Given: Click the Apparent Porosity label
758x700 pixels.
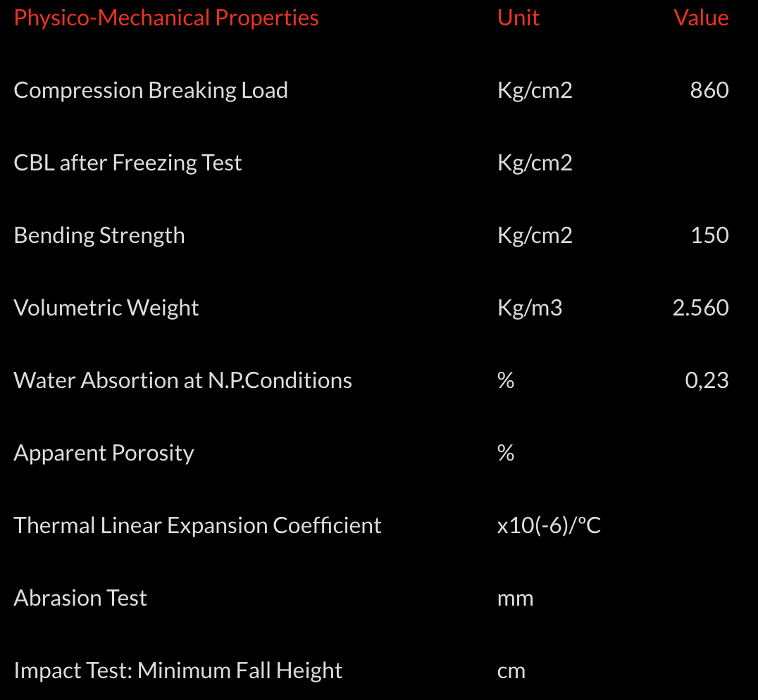Looking at the screenshot, I should (x=104, y=453).
